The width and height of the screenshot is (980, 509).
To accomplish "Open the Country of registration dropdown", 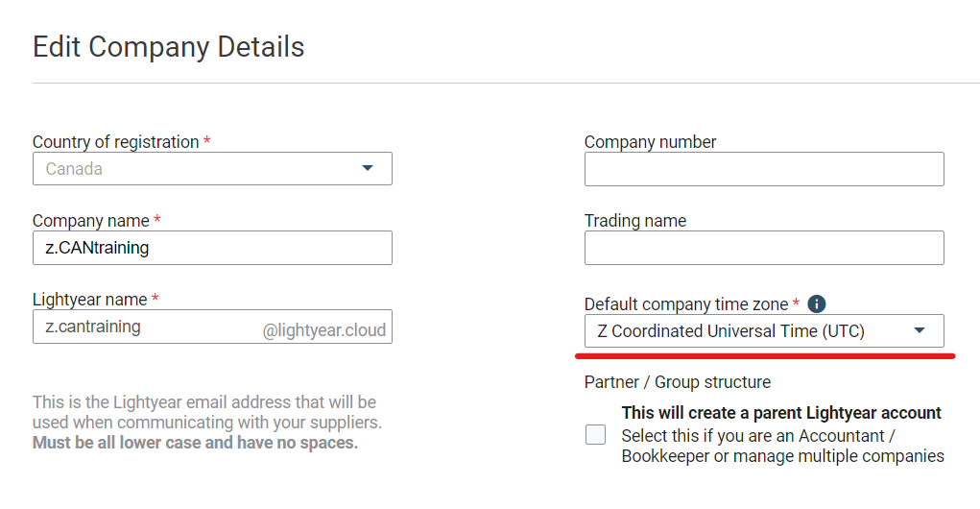I will (x=212, y=169).
